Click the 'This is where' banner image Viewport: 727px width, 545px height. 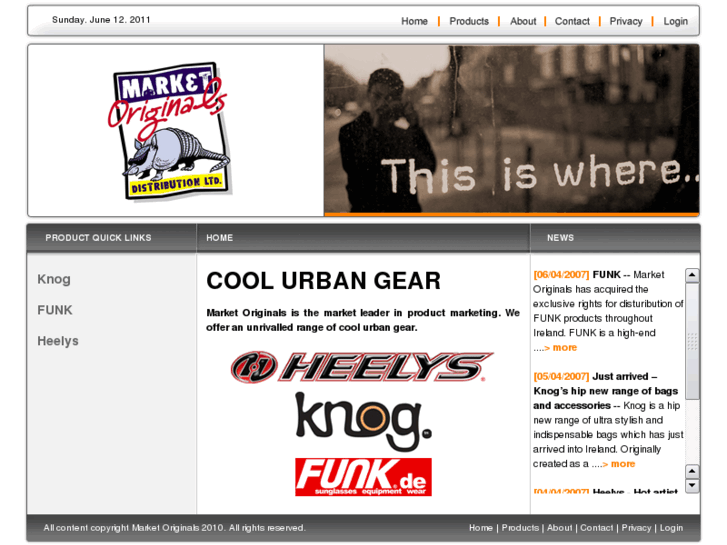coord(511,130)
